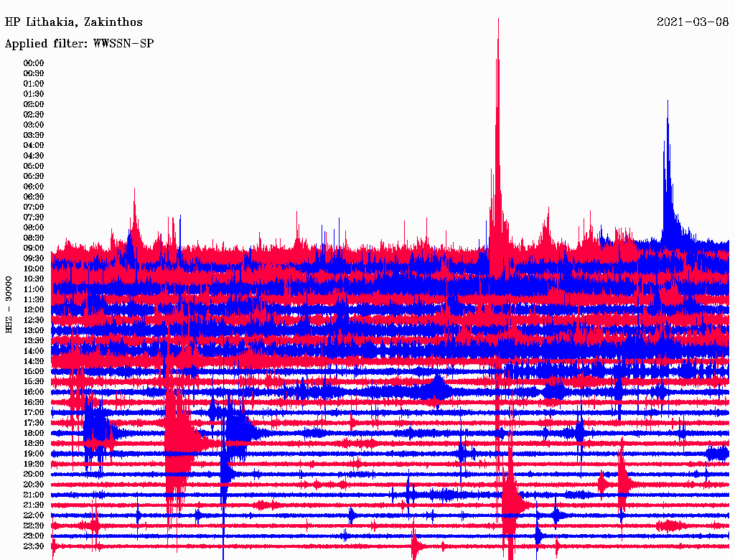735x560 pixels.
Task: Select the 08:30 time label
Action: coord(34,238)
